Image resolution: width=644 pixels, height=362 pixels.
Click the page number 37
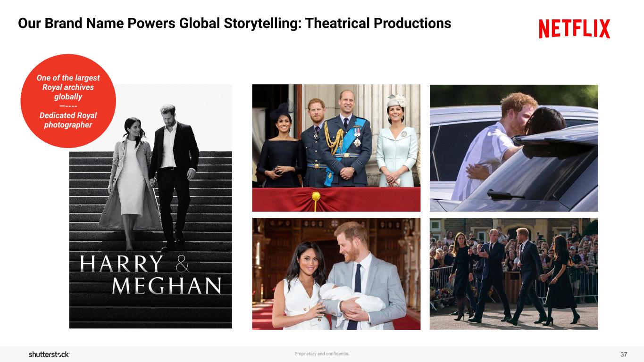[624, 354]
